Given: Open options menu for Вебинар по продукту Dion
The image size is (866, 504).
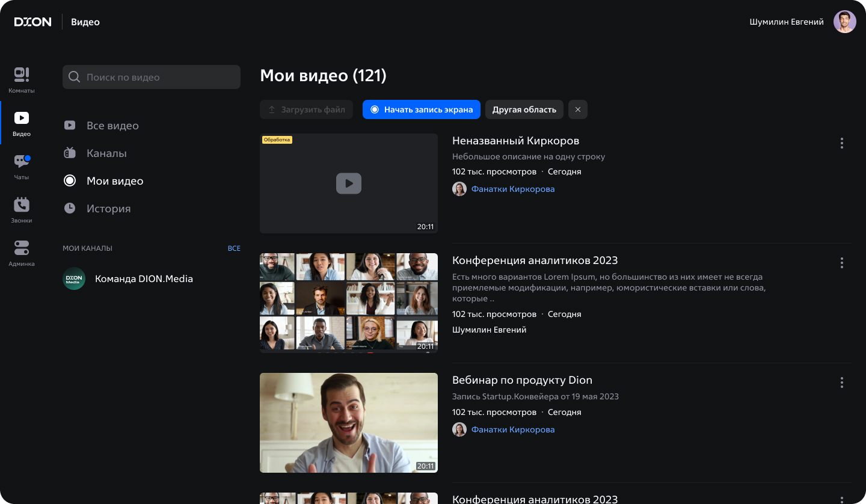Looking at the screenshot, I should tap(841, 383).
